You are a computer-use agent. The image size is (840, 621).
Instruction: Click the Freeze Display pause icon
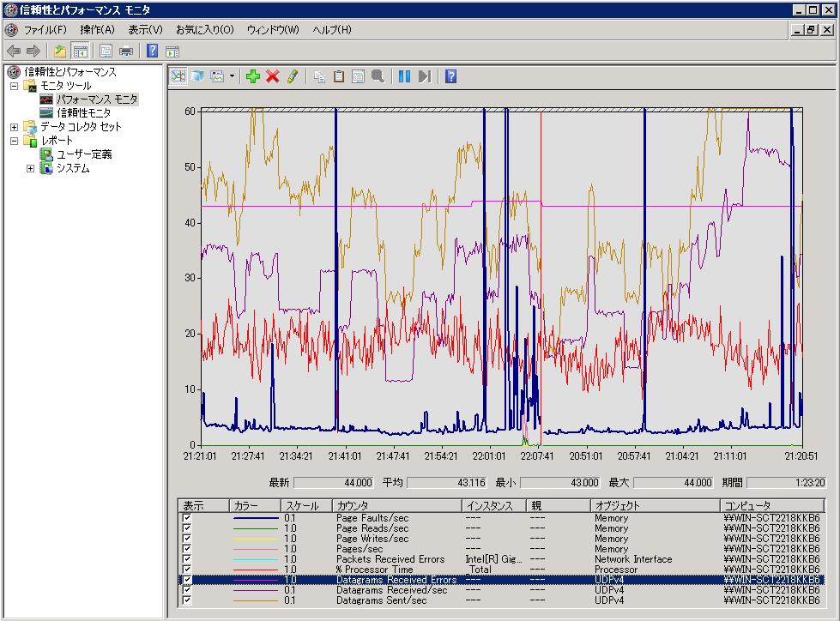pos(404,76)
